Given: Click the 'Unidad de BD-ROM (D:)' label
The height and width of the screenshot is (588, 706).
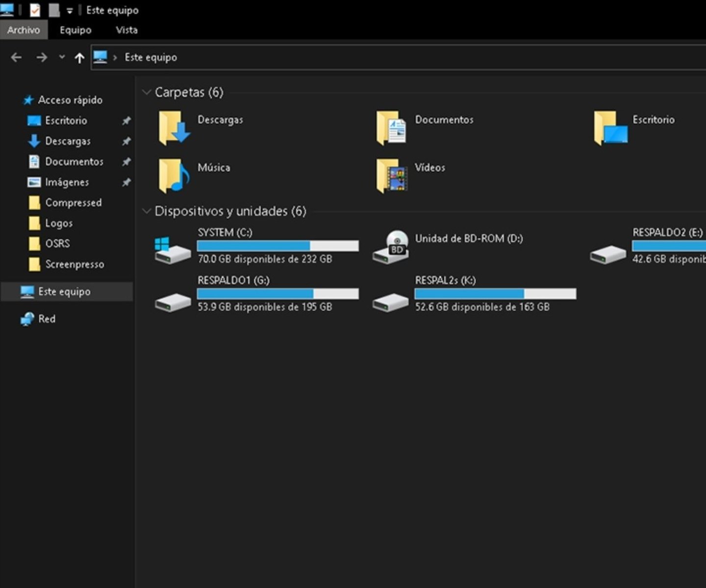Looking at the screenshot, I should click(x=469, y=239).
